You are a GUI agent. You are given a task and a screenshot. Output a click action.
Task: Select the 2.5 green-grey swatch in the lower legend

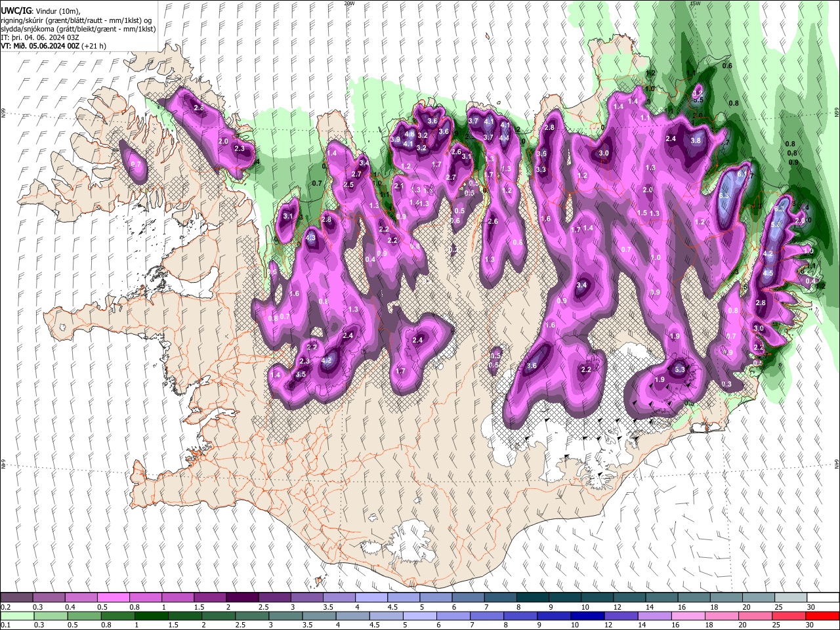point(251,616)
